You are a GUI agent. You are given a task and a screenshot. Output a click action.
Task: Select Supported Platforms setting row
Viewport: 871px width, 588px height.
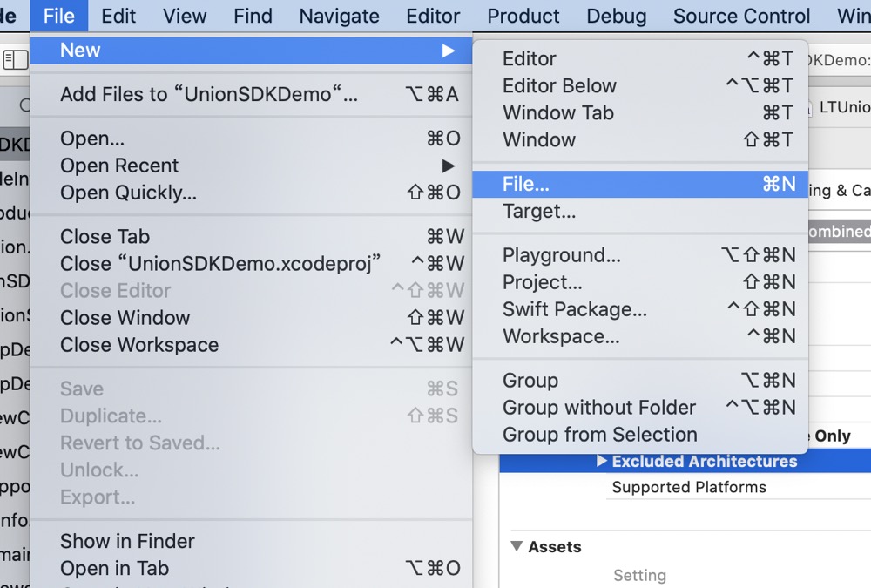coord(688,487)
